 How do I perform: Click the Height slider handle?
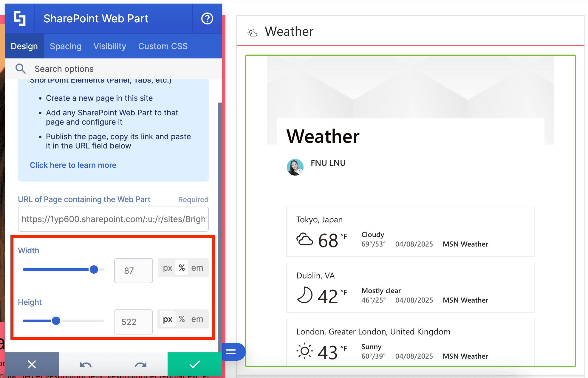click(56, 321)
